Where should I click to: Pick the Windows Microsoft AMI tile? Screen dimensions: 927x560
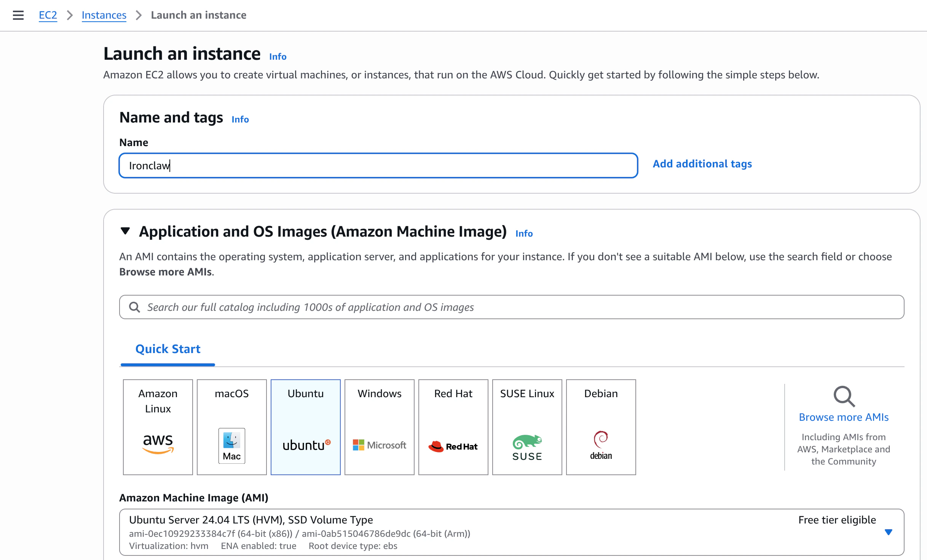tap(379, 427)
